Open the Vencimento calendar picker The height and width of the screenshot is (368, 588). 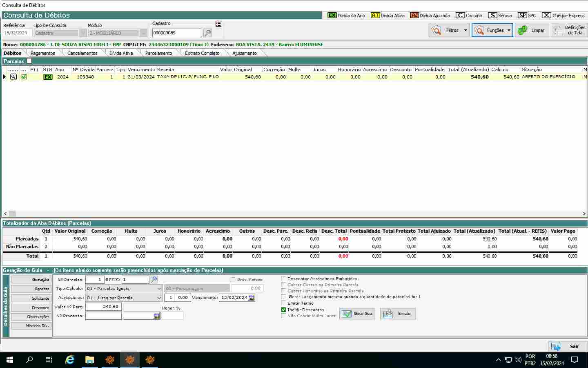coord(252,298)
